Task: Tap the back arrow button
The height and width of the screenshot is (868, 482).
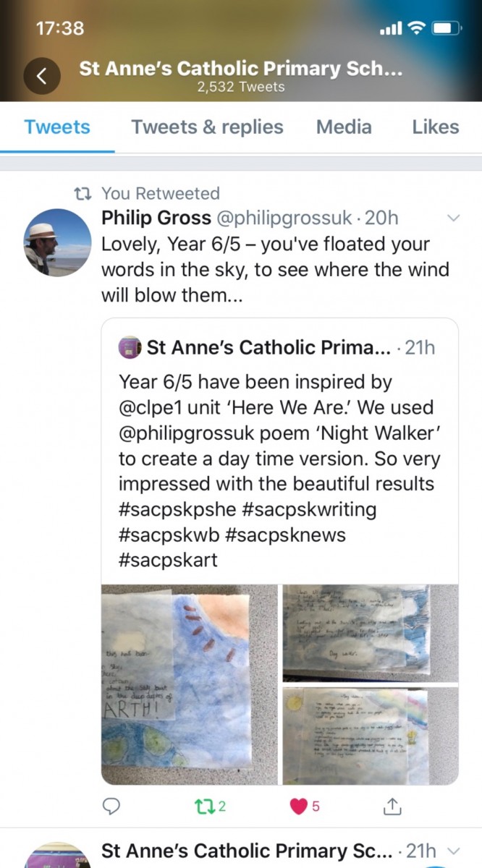Action: (x=41, y=75)
